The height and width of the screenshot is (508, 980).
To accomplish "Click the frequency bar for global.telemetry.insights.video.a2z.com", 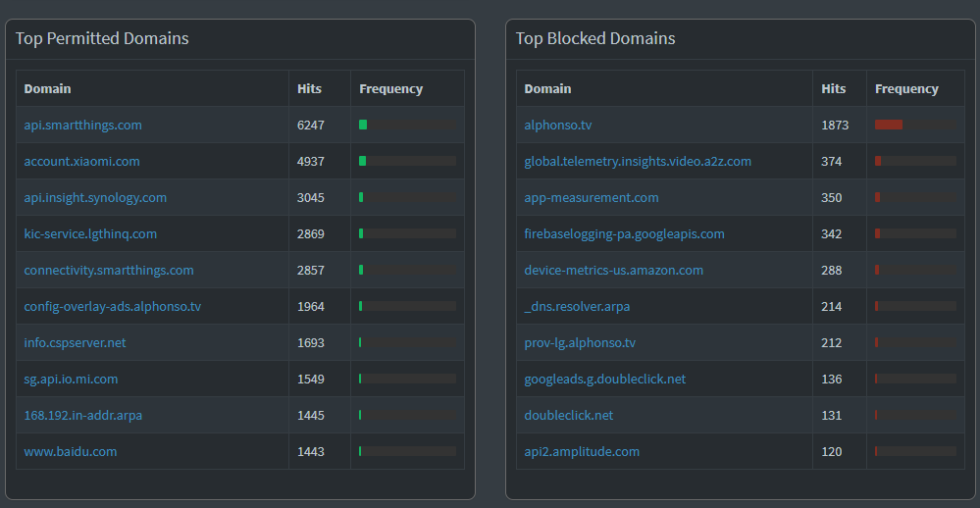I will click(x=915, y=161).
